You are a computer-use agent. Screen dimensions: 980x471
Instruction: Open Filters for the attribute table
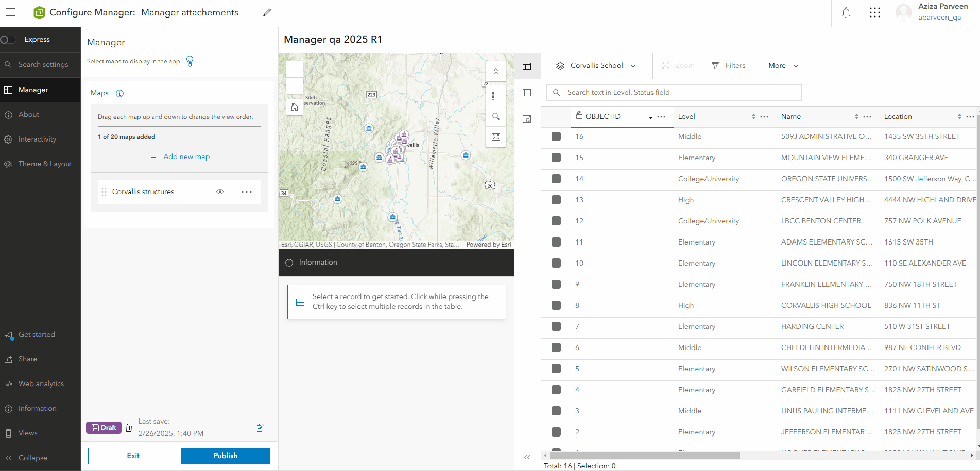[728, 65]
